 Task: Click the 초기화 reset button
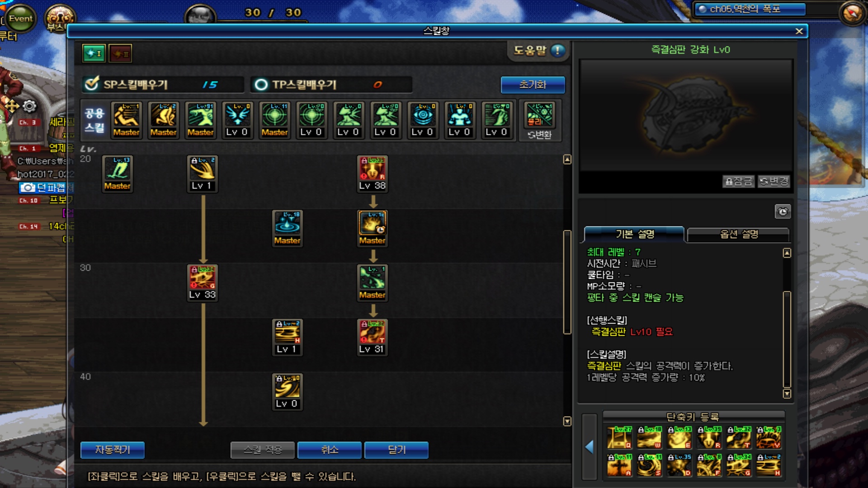click(x=533, y=84)
